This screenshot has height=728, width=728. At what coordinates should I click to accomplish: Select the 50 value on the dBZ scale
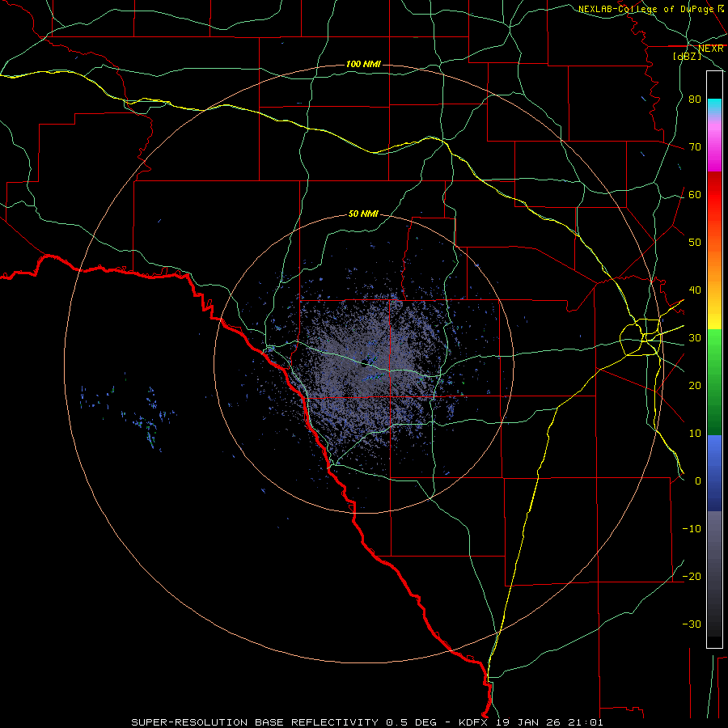[695, 243]
